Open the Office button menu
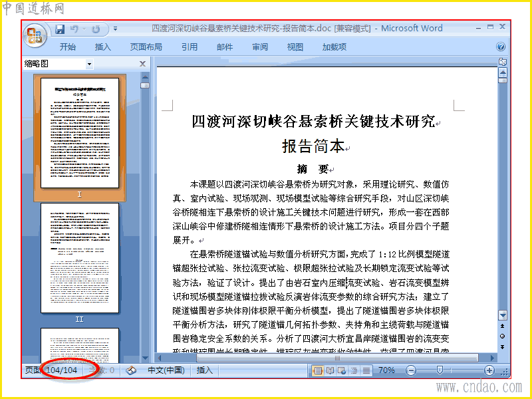532x399 pixels. pos(35,35)
